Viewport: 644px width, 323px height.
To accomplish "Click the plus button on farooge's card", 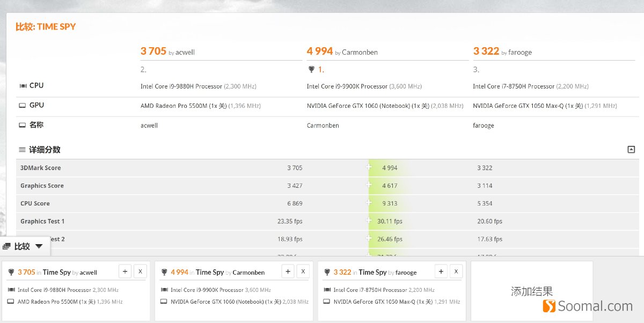I will coord(441,271).
